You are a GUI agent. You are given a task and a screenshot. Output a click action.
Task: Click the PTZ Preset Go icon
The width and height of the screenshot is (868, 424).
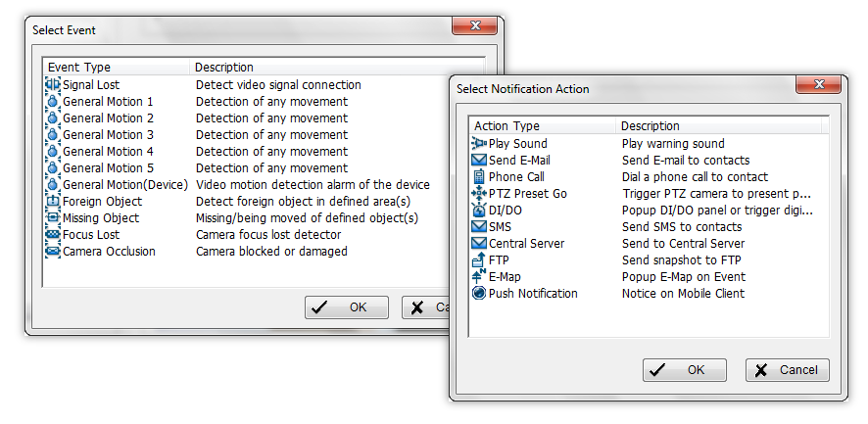[479, 194]
